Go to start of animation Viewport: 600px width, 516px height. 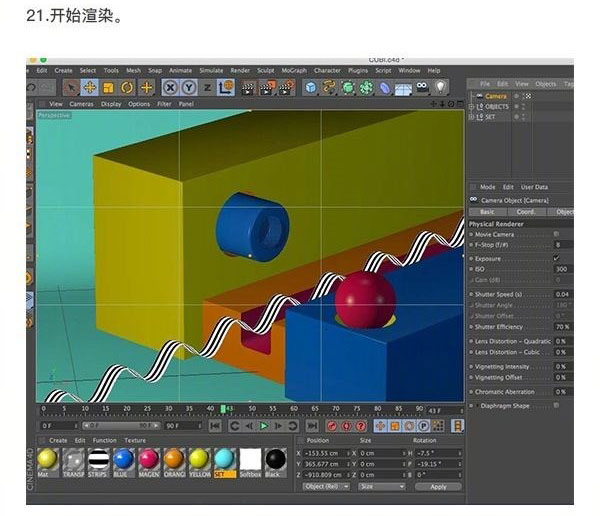tap(215, 426)
